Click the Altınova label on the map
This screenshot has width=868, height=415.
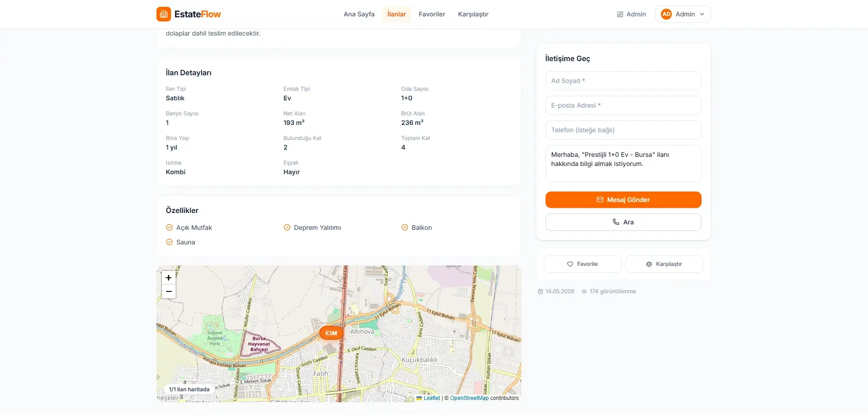[362, 332]
